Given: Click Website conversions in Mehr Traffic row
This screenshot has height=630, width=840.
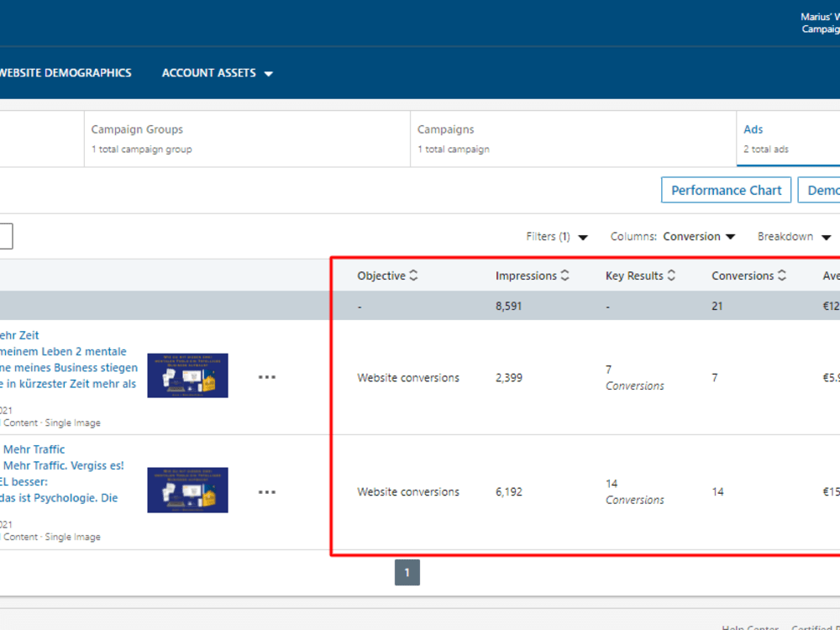Looking at the screenshot, I should tap(408, 491).
